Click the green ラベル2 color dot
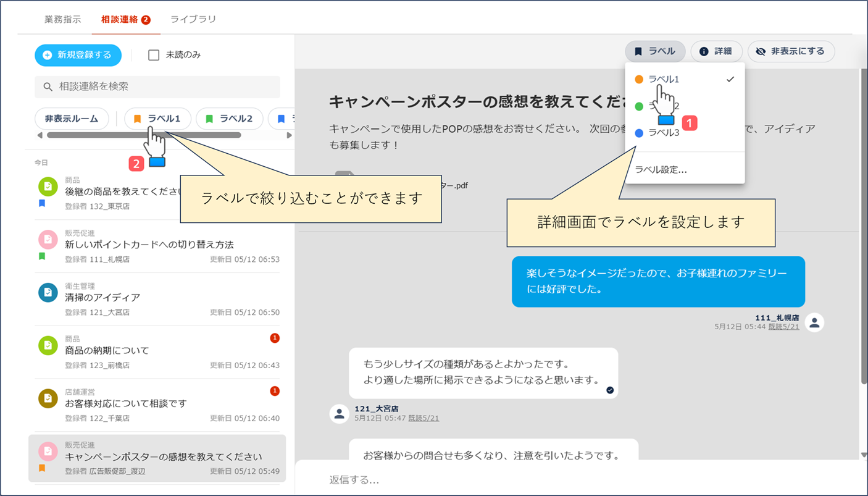 [x=639, y=106]
